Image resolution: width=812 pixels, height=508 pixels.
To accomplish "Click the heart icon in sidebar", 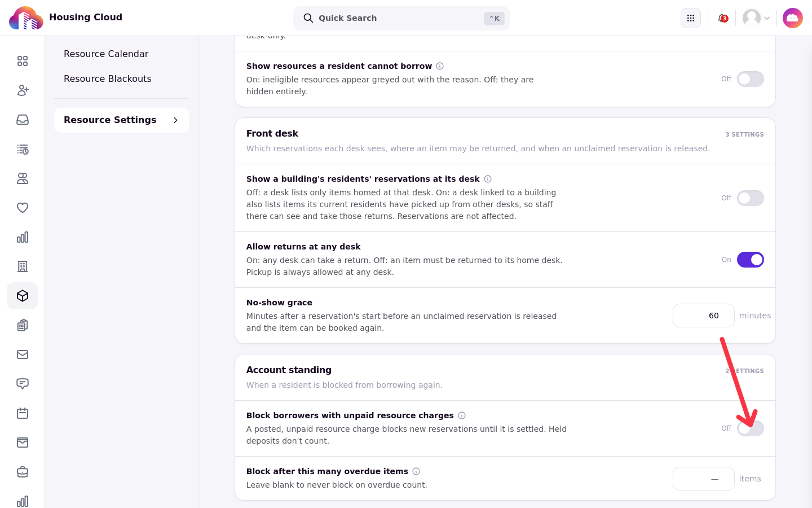I will coord(23,208).
